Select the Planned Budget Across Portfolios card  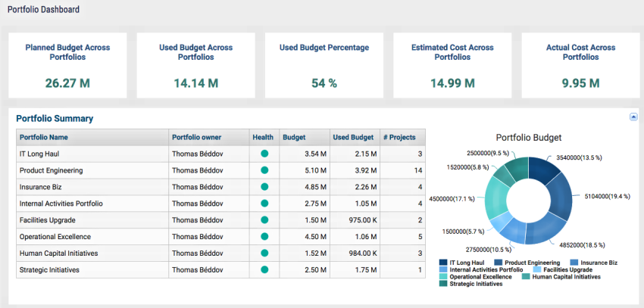coord(67,65)
